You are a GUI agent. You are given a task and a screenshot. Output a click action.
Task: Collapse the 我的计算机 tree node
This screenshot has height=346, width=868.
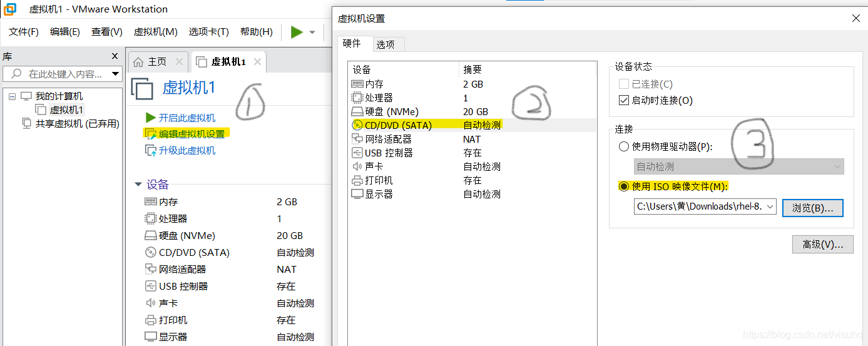(12, 96)
